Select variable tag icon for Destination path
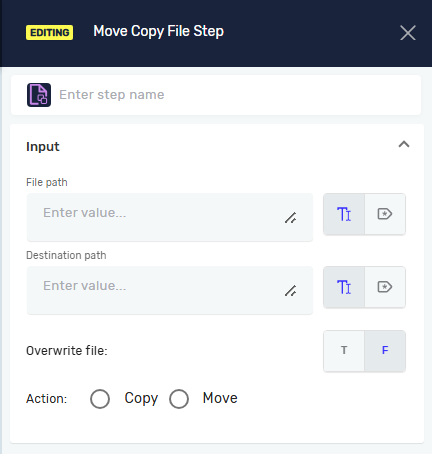432x454 pixels. click(x=385, y=287)
